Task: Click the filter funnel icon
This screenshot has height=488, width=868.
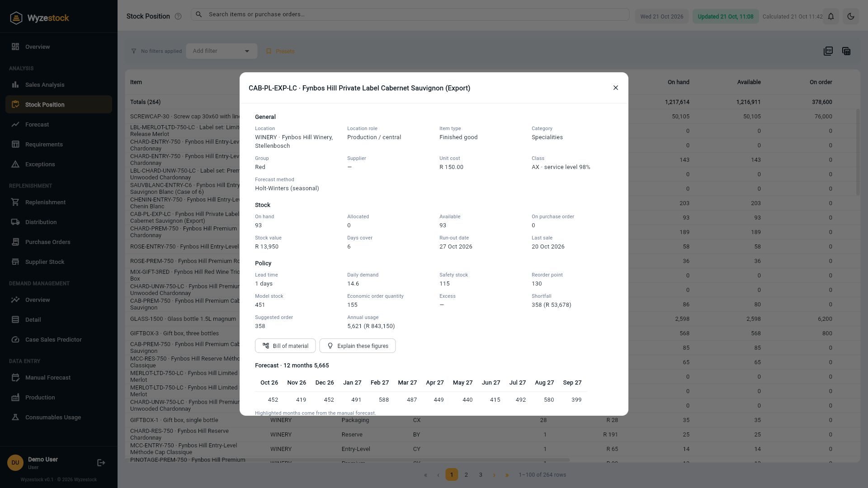Action: (133, 51)
